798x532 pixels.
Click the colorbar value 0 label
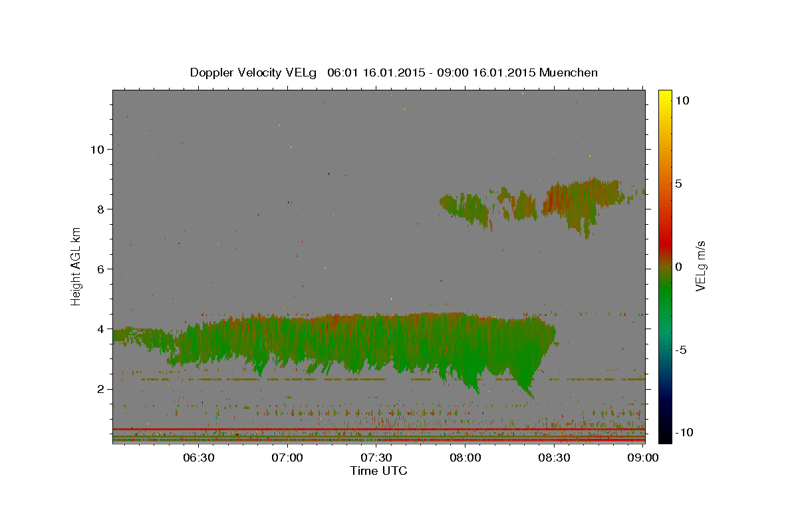tap(678, 267)
